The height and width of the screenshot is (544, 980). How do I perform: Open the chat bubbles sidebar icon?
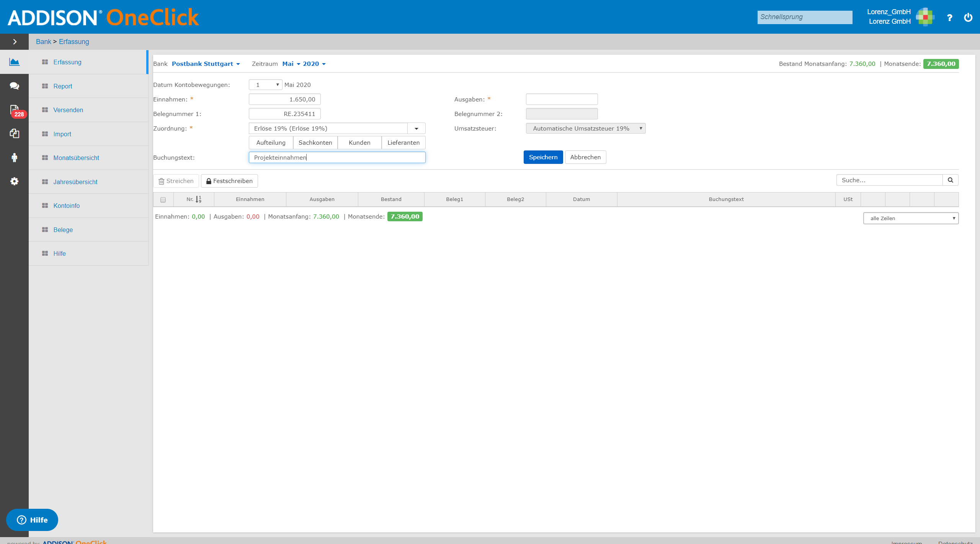[15, 86]
